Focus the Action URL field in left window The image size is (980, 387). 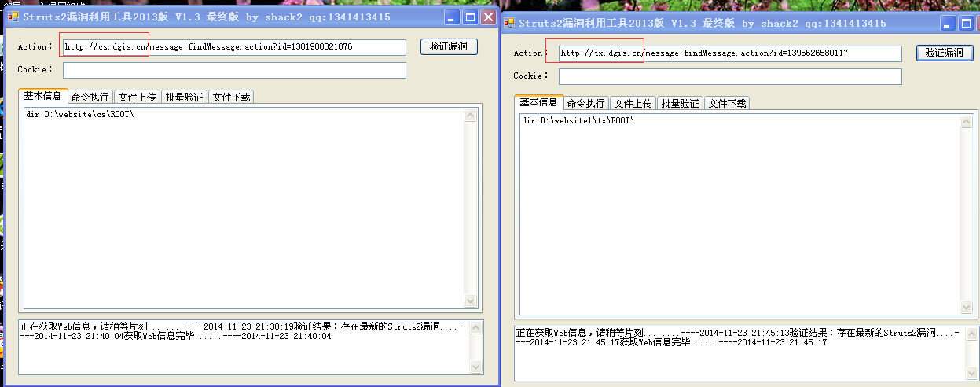pyautogui.click(x=234, y=47)
